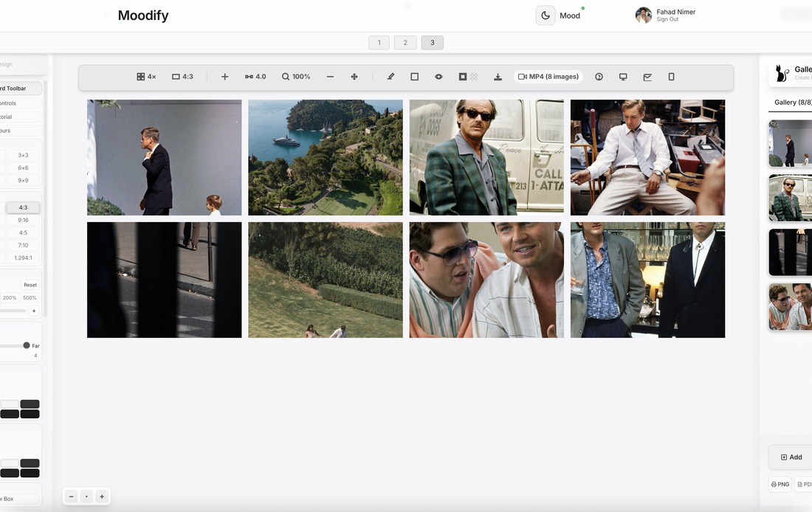Click the Sign Out link
The width and height of the screenshot is (812, 512).
tap(667, 20)
